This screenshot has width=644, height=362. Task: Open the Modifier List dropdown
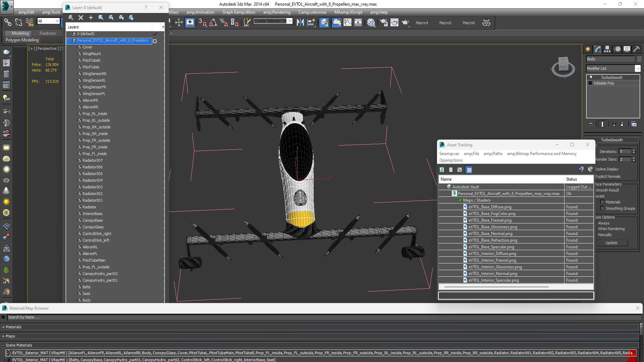[638, 68]
